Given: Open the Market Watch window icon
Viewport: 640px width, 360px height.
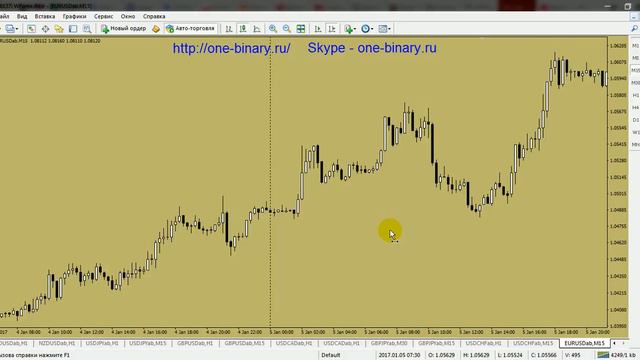Looking at the screenshot, I should [31, 29].
